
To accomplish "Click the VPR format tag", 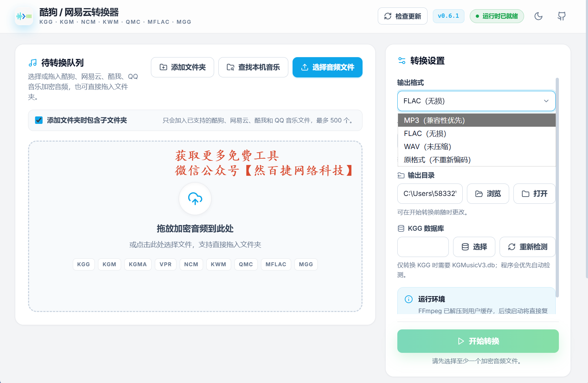I will click(x=165, y=264).
